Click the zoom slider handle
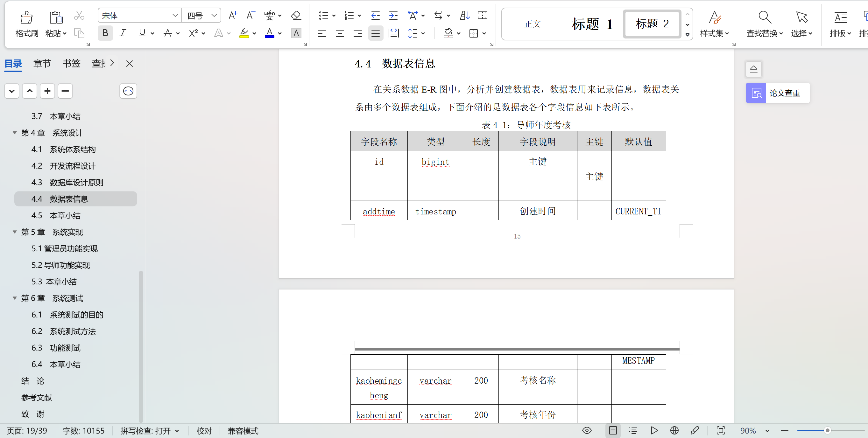This screenshot has height=438, width=868. tap(827, 430)
